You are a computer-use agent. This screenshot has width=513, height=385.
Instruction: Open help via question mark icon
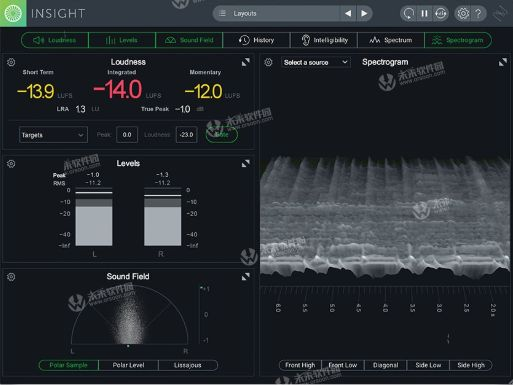[479, 13]
